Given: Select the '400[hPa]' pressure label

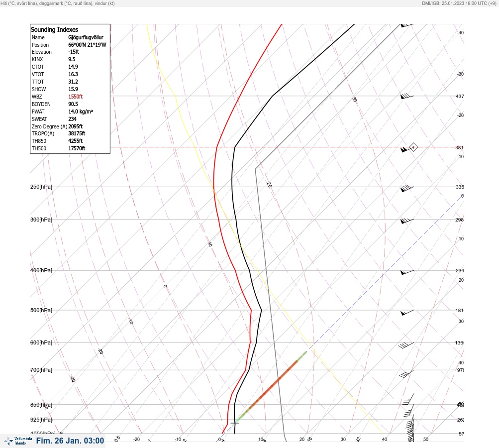Looking at the screenshot, I should pyautogui.click(x=41, y=270).
